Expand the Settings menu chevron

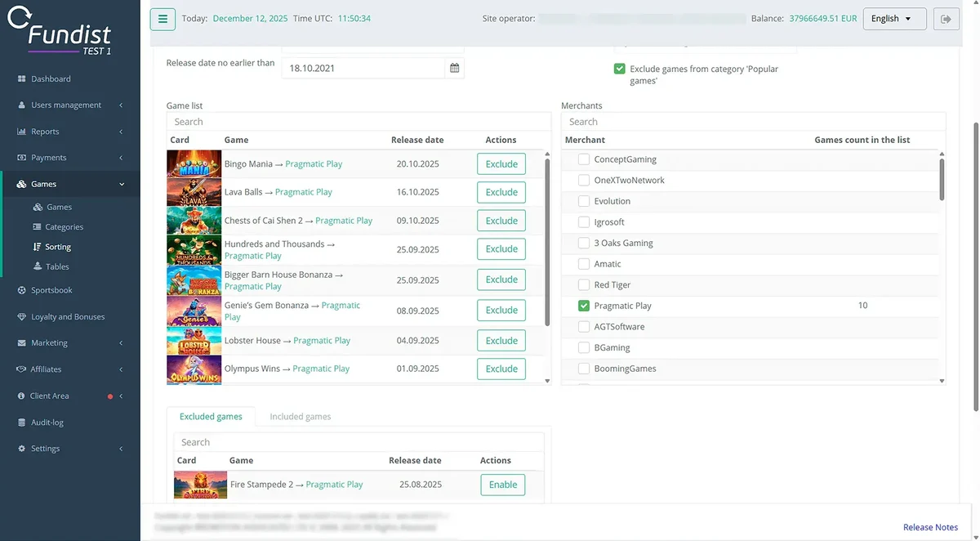tap(121, 449)
